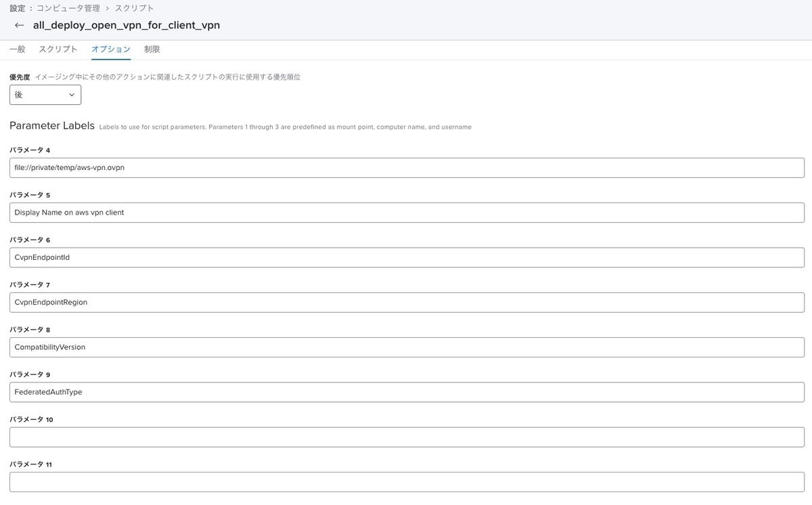Focus the パラメータ 4 input field
The image size is (812, 505).
(x=407, y=168)
